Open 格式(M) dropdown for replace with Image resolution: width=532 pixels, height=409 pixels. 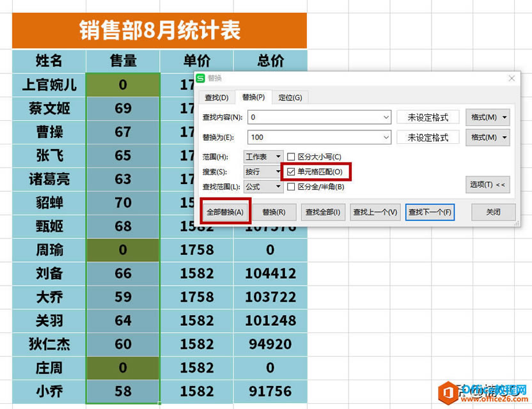coord(487,137)
